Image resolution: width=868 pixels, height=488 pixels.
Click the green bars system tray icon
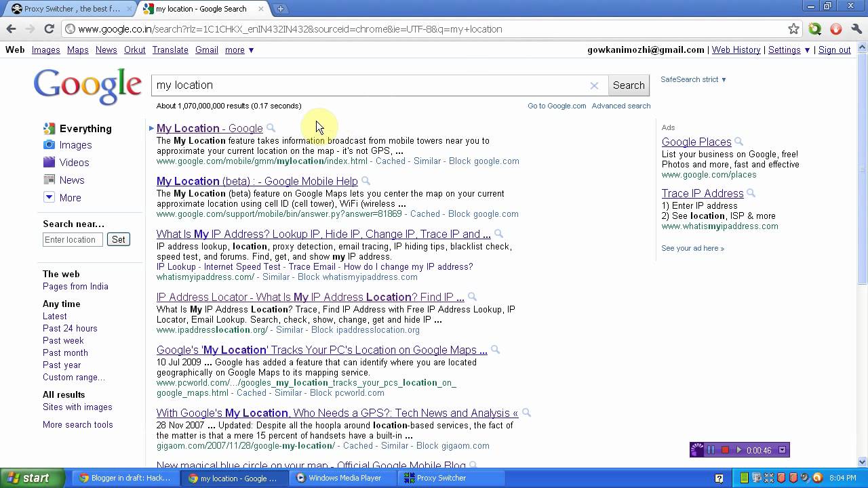pos(745,478)
